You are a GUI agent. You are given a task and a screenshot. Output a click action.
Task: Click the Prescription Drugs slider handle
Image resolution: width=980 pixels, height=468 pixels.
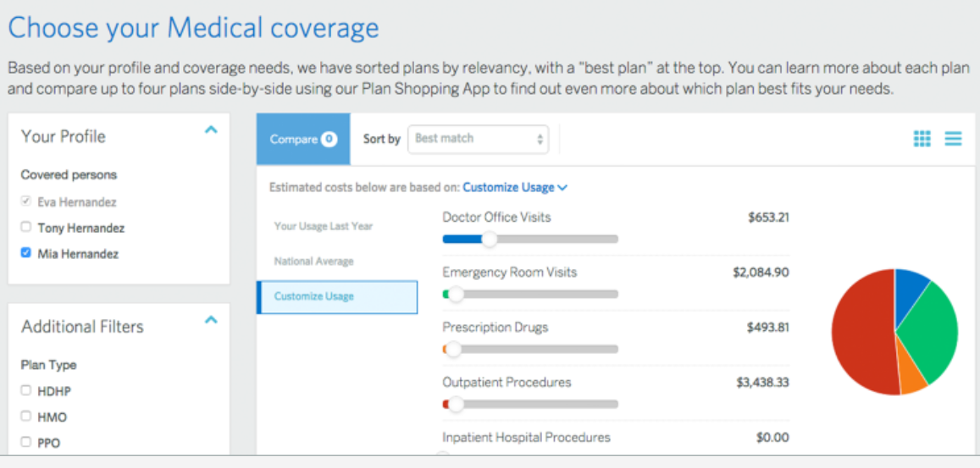pyautogui.click(x=454, y=349)
